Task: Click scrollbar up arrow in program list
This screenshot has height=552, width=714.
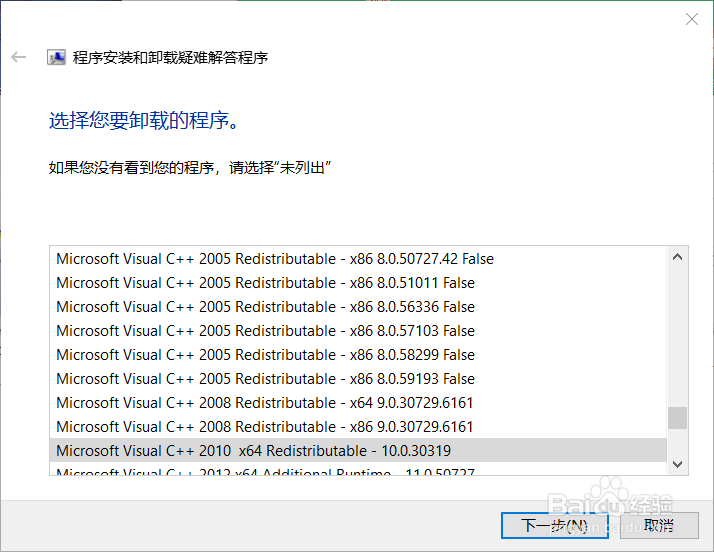Action: click(678, 257)
